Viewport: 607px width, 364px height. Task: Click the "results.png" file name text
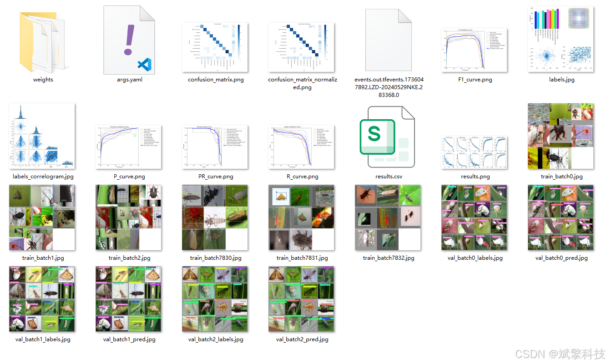[475, 177]
